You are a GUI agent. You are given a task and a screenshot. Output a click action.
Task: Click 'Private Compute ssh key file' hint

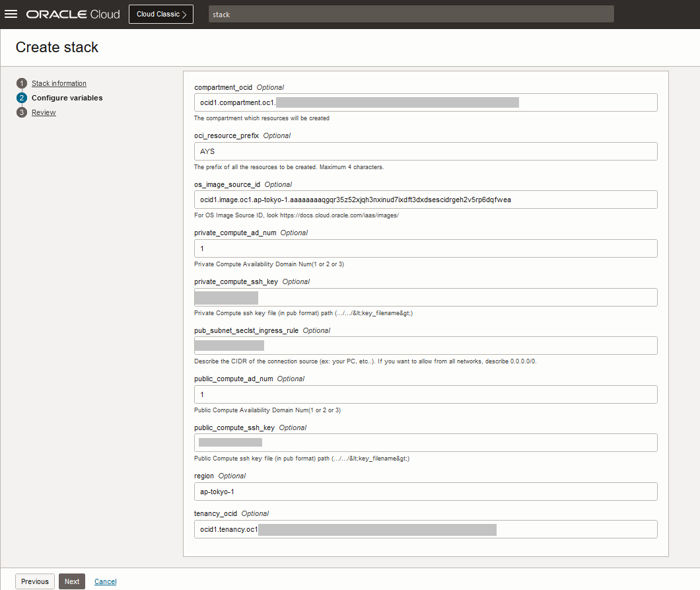(304, 313)
